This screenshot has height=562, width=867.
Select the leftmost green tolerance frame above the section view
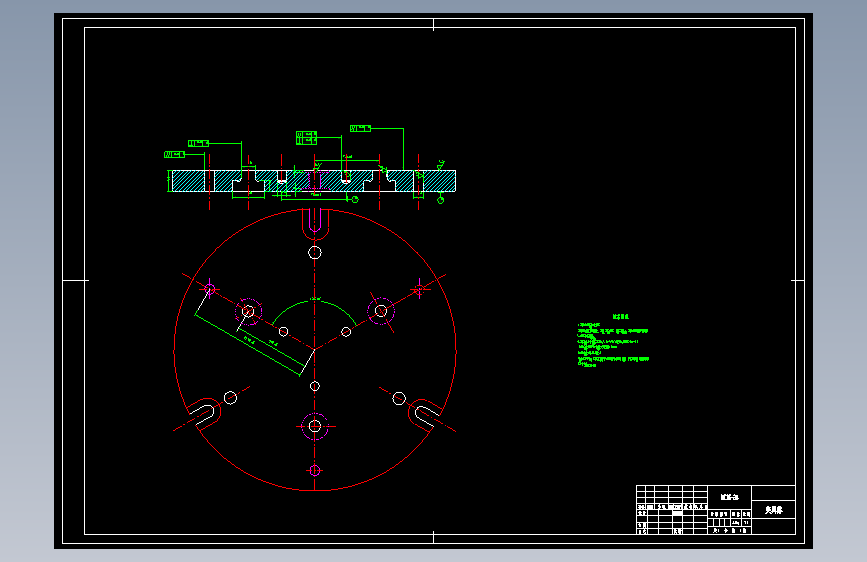(x=174, y=154)
